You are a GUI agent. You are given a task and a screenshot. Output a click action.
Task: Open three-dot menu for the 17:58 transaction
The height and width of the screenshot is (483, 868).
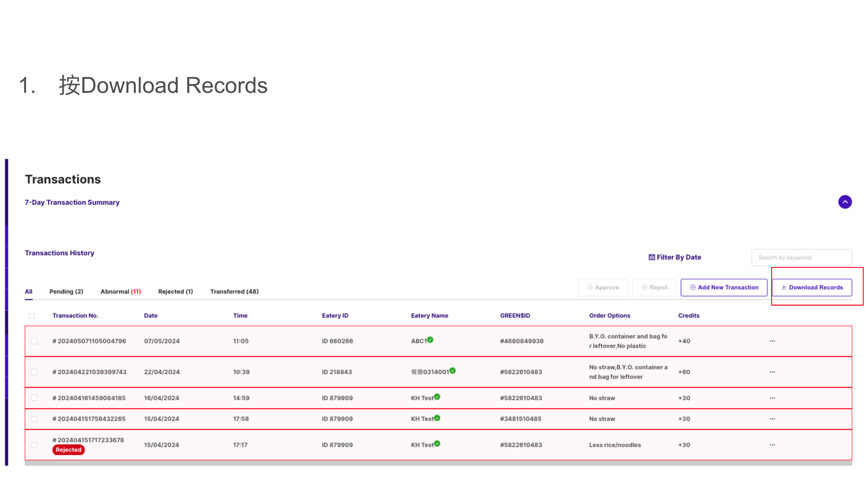(x=772, y=419)
